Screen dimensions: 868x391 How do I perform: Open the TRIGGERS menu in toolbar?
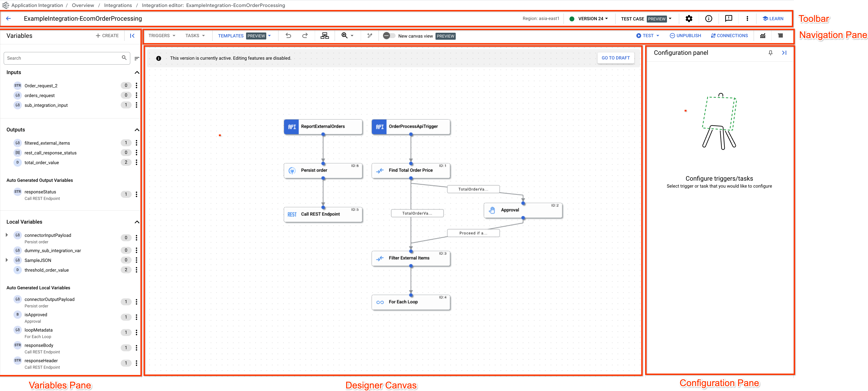(162, 36)
